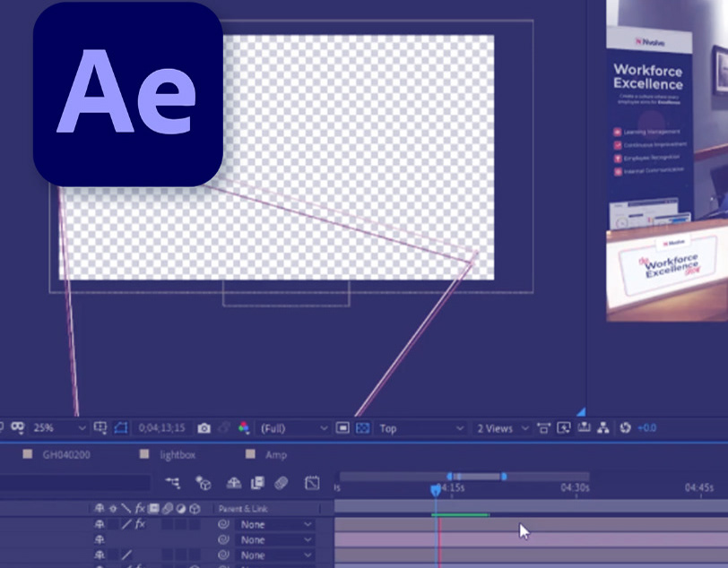Click the color label beside Amp tab
The height and width of the screenshot is (568, 728).
250,454
